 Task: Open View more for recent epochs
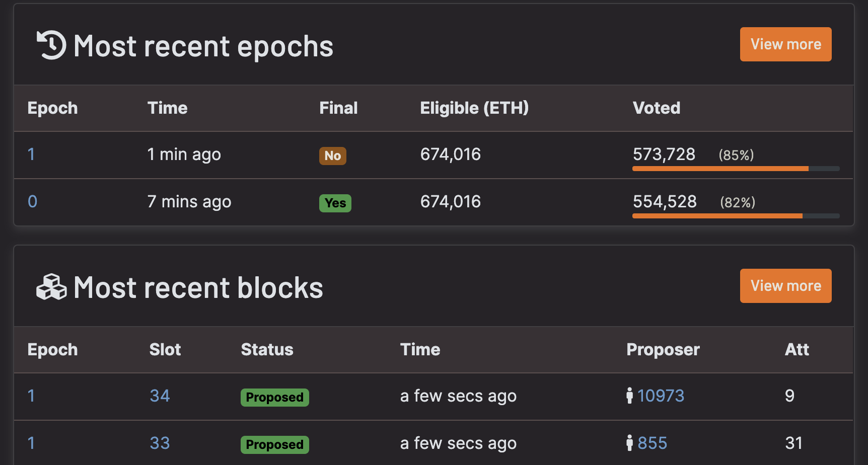click(x=785, y=44)
